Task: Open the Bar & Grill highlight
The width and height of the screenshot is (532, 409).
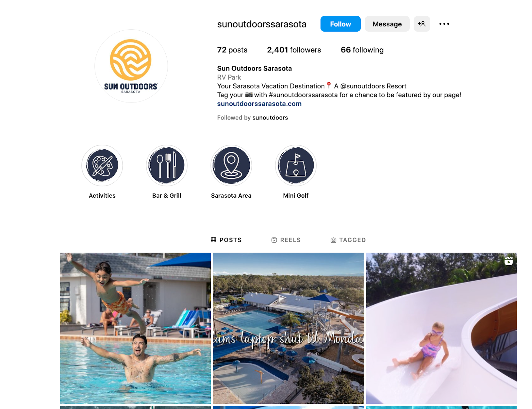Action: coord(167,165)
